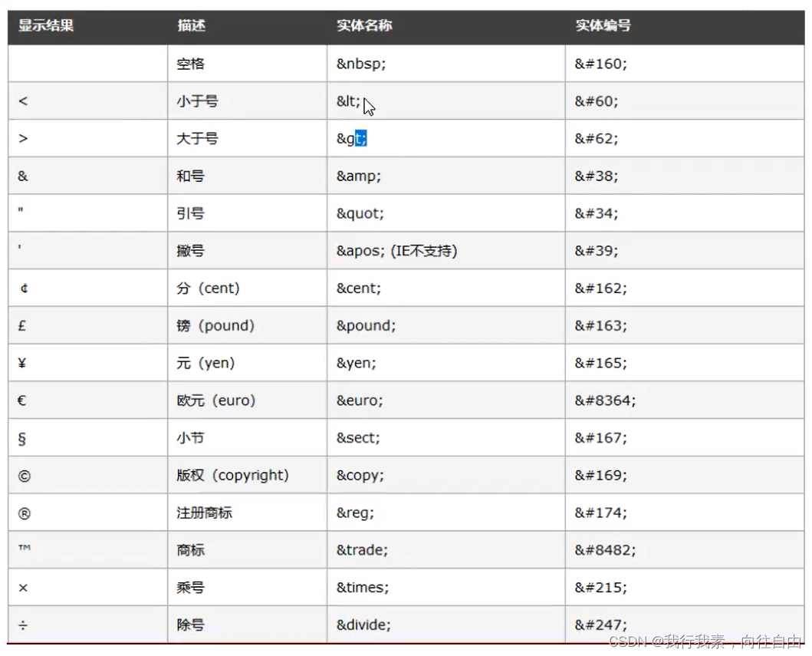
Task: Select the 大于号 description
Action: point(197,138)
